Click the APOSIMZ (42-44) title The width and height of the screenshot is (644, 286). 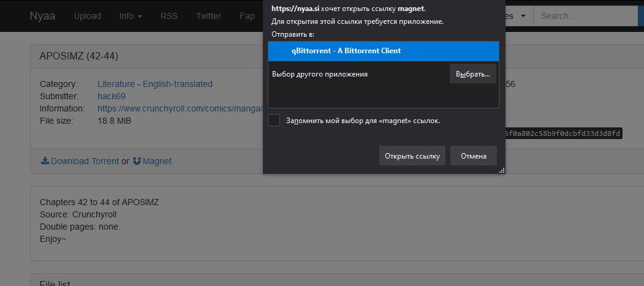[x=79, y=56]
